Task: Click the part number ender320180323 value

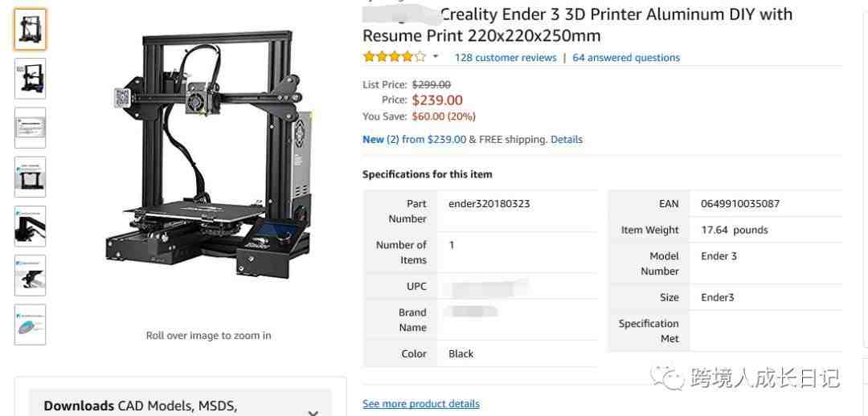Action: 489,203
